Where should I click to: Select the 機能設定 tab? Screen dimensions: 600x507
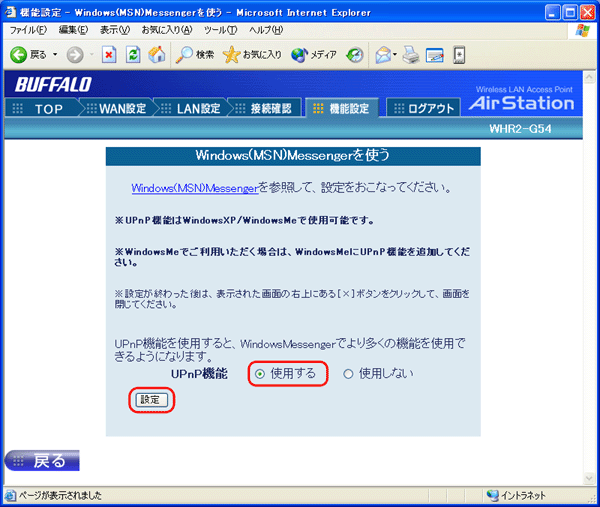click(x=342, y=108)
